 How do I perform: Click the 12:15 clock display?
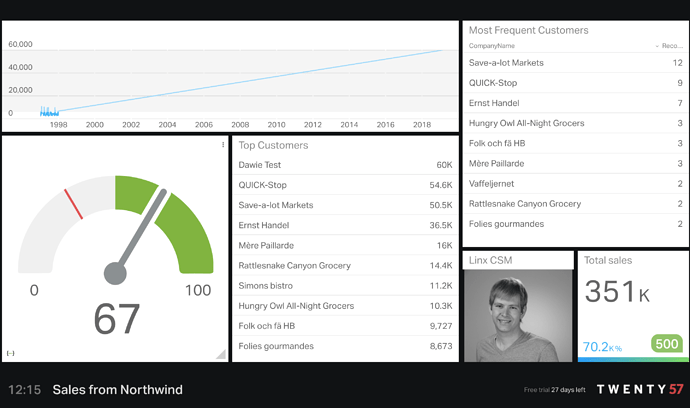(x=25, y=390)
